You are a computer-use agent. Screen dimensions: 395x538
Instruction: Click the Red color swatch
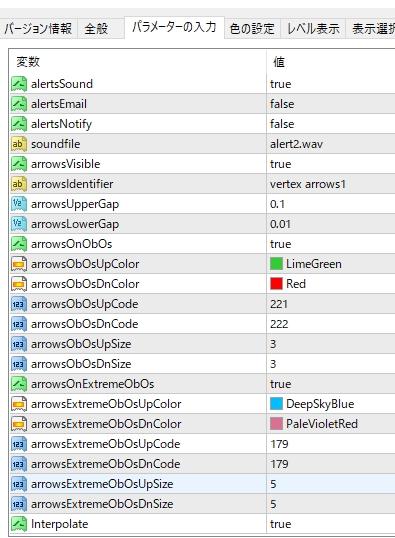click(276, 284)
